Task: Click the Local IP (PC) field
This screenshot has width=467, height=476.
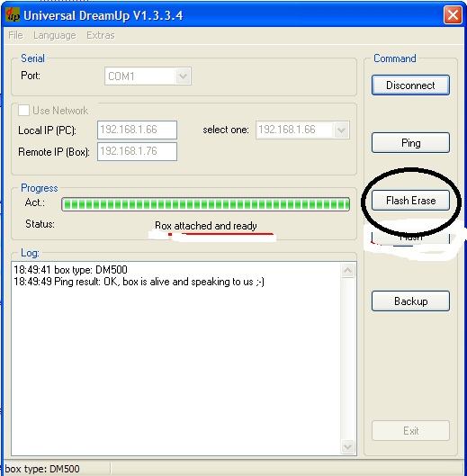Action: click(x=137, y=130)
